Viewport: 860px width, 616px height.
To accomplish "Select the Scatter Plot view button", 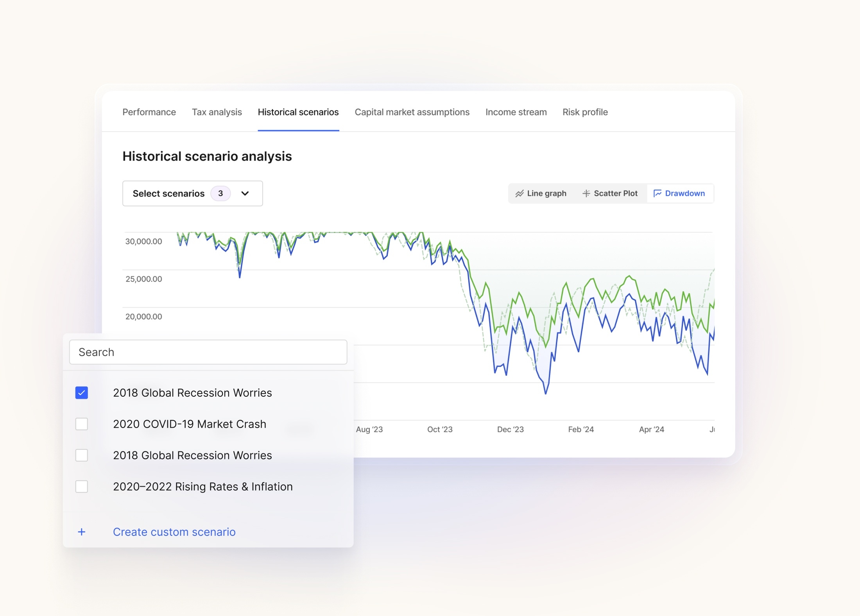I will tap(610, 193).
